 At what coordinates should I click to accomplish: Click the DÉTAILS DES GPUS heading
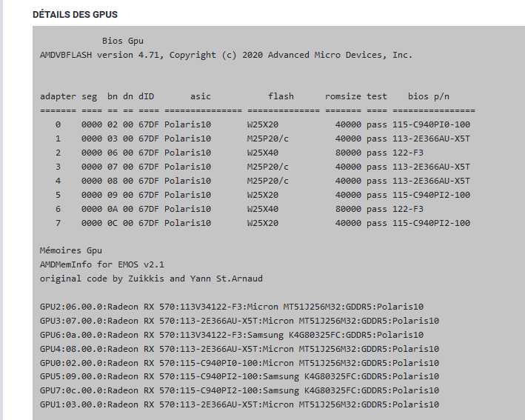click(75, 15)
